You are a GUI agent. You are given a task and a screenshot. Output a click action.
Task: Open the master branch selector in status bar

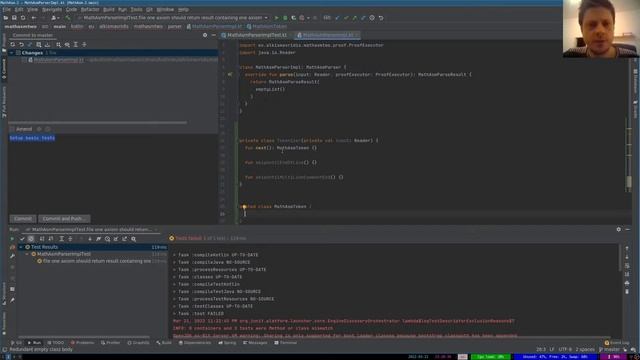(x=609, y=349)
